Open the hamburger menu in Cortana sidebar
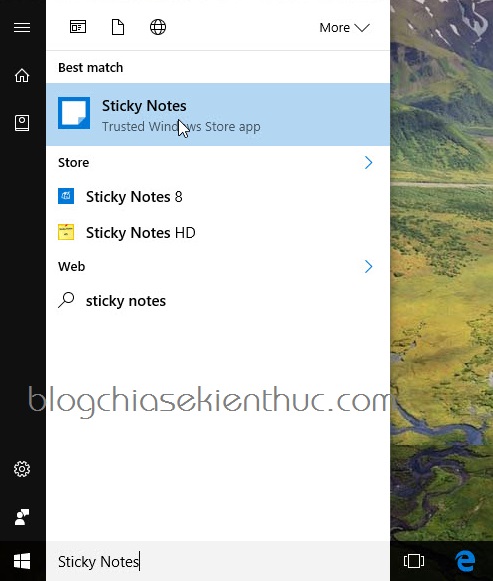Screen dimensions: 493x581 (22, 27)
